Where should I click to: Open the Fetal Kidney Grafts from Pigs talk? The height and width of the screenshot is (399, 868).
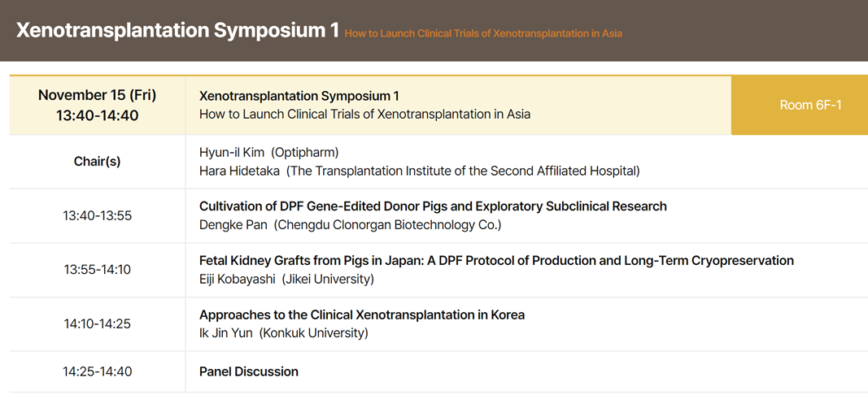click(x=496, y=260)
